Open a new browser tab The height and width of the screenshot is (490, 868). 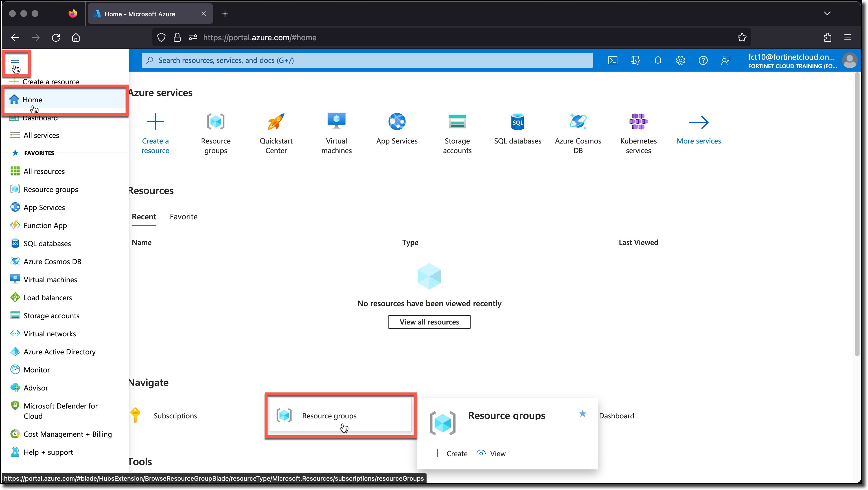225,14
